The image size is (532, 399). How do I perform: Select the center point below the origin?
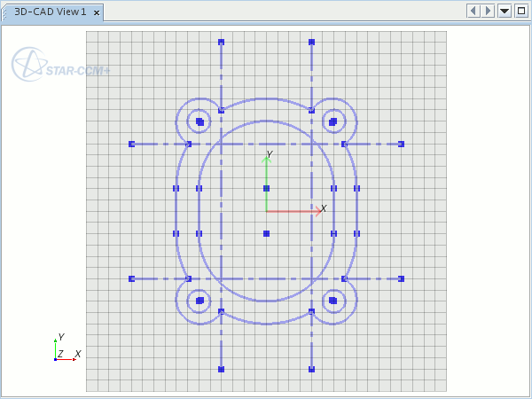[x=266, y=233]
